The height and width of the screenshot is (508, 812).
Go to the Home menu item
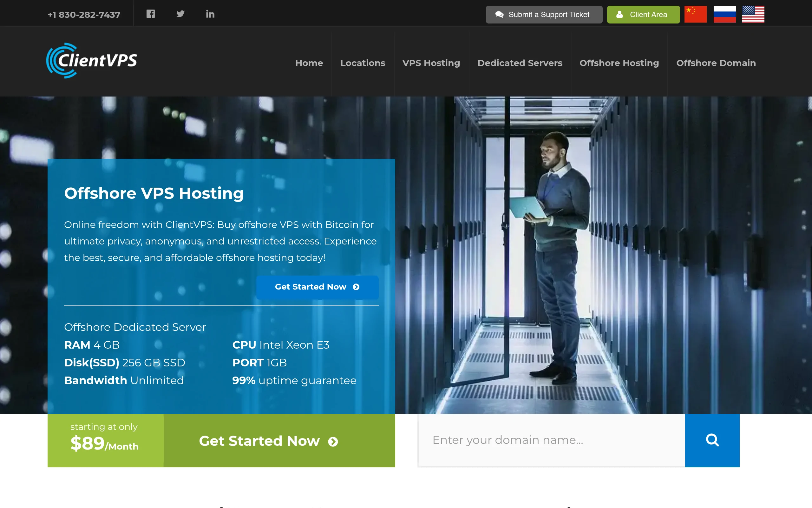(309, 63)
